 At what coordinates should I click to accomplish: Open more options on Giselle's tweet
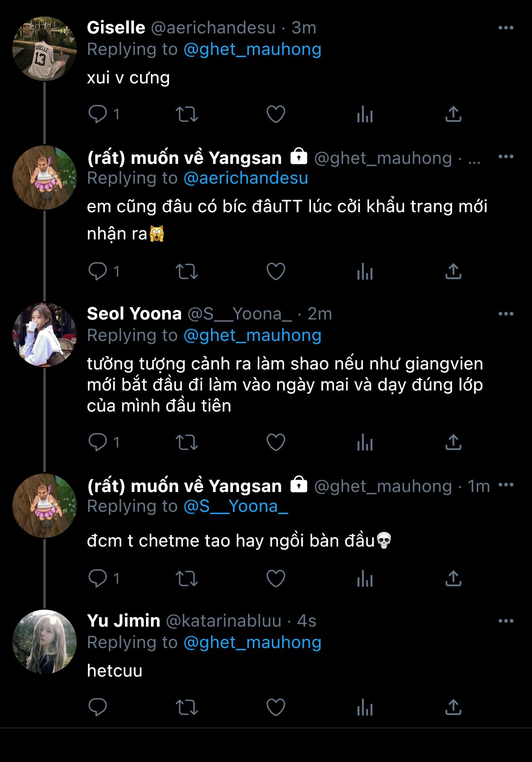click(506, 28)
